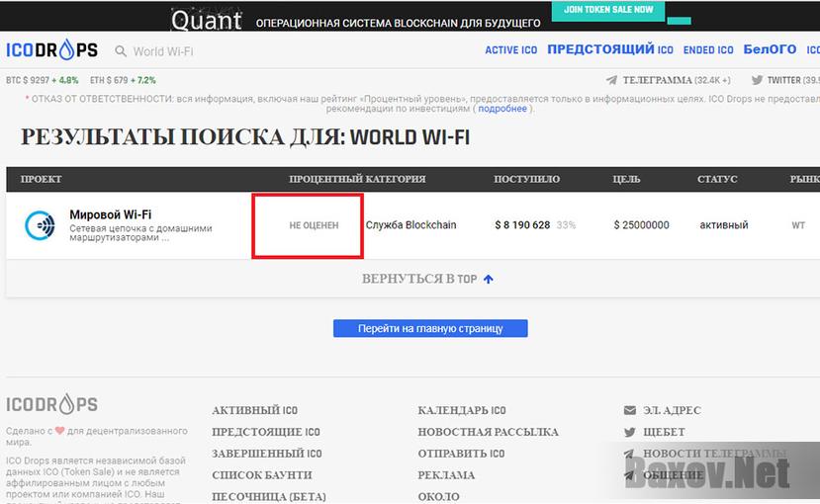Open footer ОКОЛО link
The height and width of the screenshot is (504, 820).
[x=439, y=496]
